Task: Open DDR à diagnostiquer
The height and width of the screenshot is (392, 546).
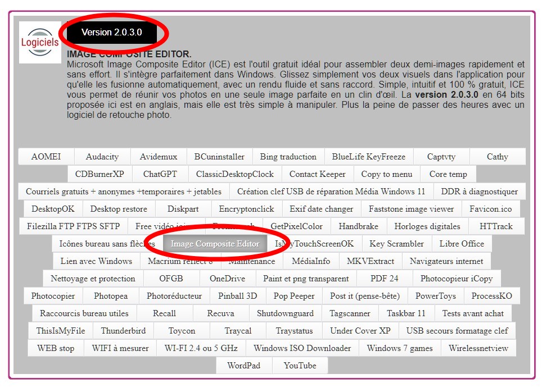Action: 480,192
